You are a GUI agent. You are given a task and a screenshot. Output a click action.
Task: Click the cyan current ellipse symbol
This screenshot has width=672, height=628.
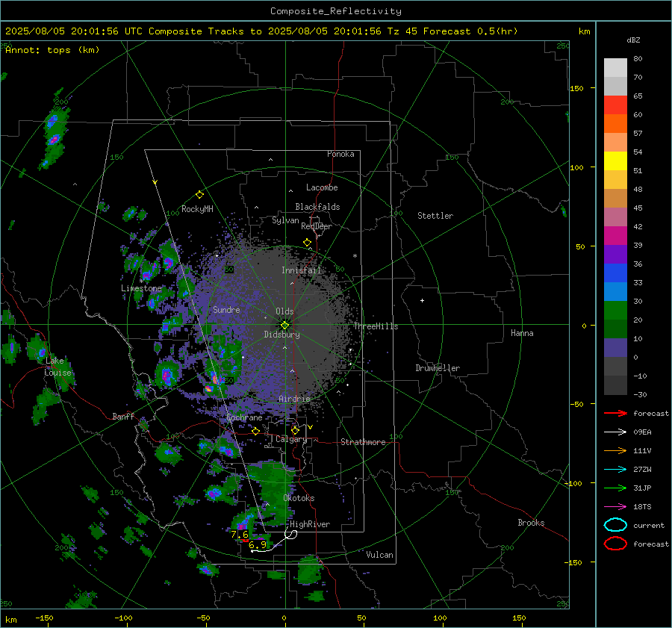tap(615, 525)
